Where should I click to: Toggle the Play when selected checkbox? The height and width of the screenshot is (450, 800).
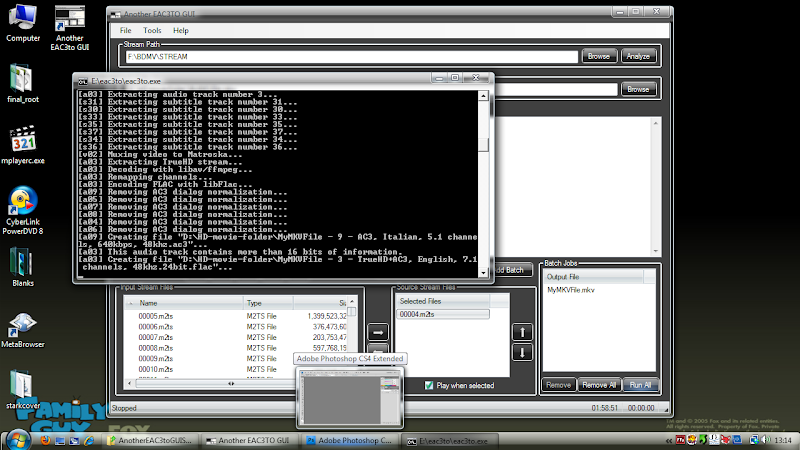tap(429, 385)
